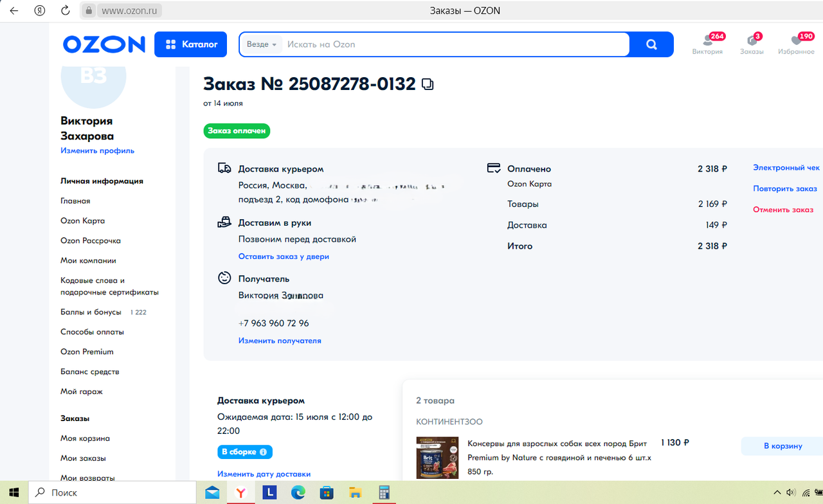Viewport: 823px width, 504px height.
Task: Open Мой гараж in the sidebar
Action: tap(82, 392)
